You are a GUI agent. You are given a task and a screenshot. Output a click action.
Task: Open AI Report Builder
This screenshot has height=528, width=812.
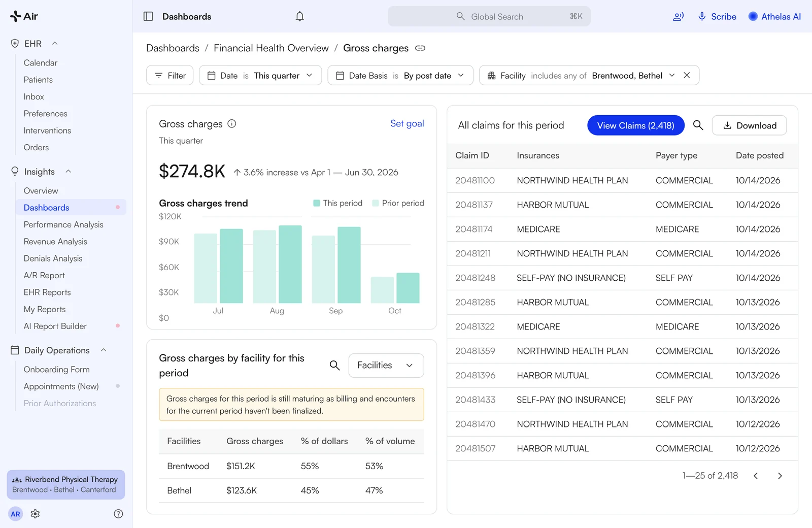(x=55, y=326)
